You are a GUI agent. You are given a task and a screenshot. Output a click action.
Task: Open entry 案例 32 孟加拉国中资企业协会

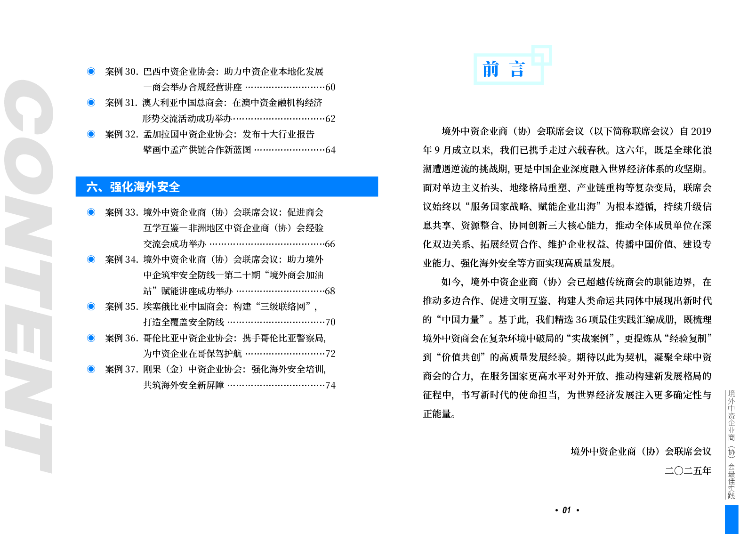click(210, 134)
